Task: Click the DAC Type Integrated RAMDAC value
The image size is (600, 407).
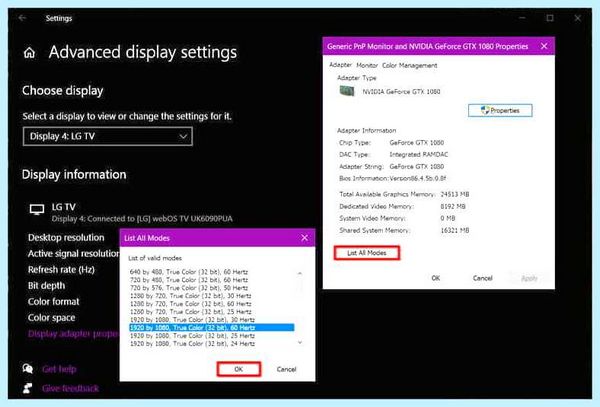Action: coord(419,155)
